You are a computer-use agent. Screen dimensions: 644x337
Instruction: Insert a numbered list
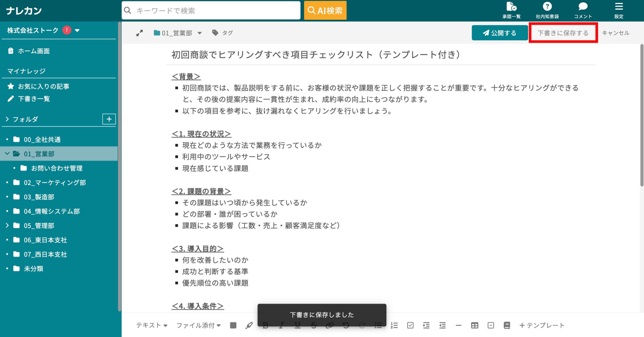point(394,325)
